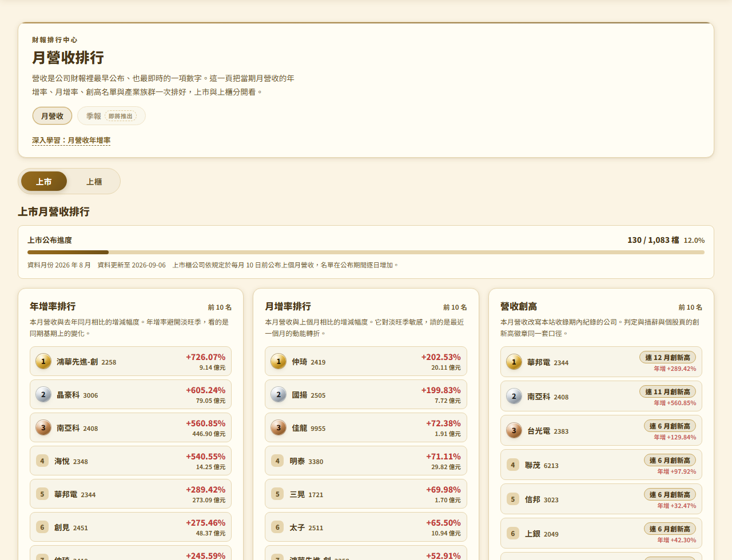Image resolution: width=732 pixels, height=560 pixels.
Task: Select the 季報 即將推出 tab
Action: [112, 116]
